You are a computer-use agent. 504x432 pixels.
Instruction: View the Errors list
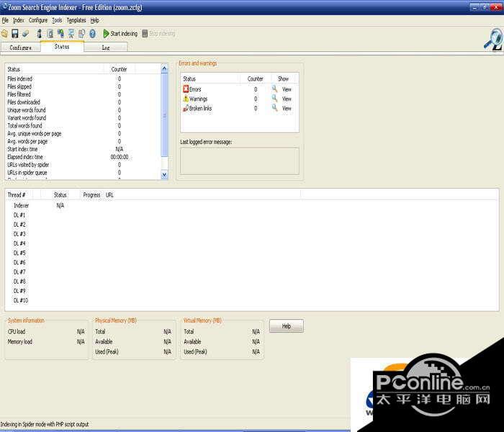click(287, 89)
